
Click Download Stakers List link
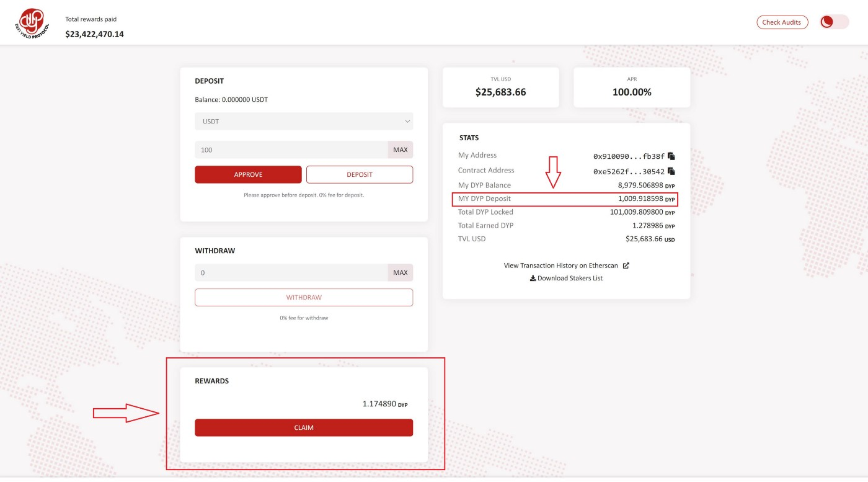[566, 279]
